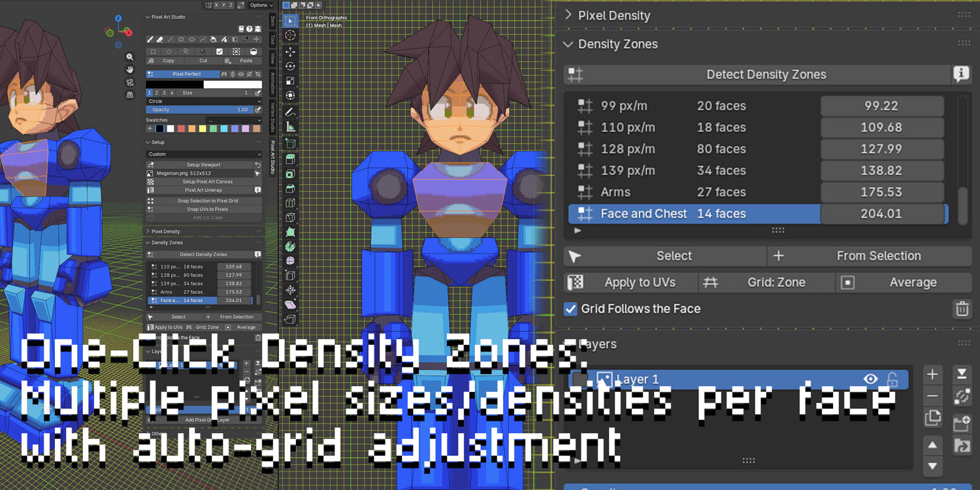
Task: Click the Apply to UVs button
Action: coord(630,282)
